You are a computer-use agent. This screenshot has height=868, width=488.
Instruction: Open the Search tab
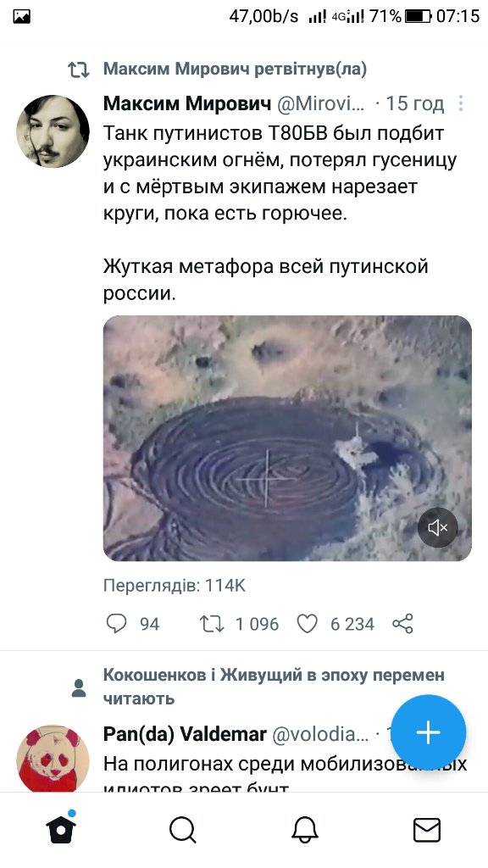pyautogui.click(x=183, y=831)
